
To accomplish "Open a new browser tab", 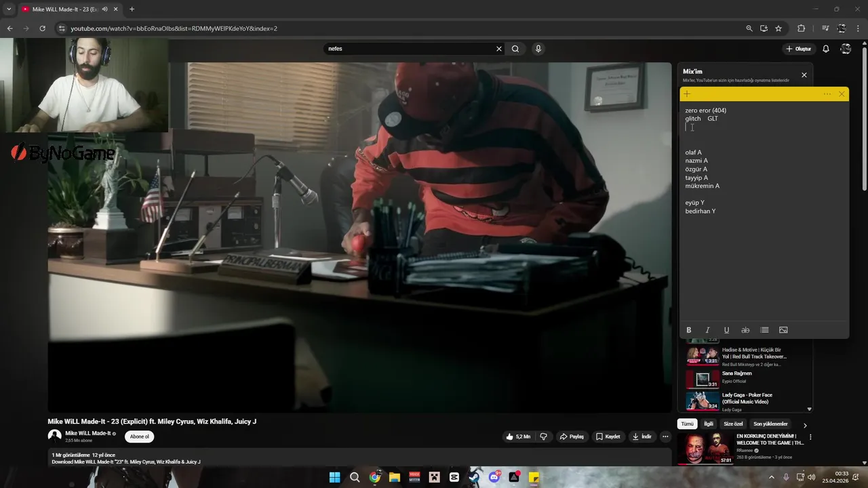I will [x=132, y=9].
